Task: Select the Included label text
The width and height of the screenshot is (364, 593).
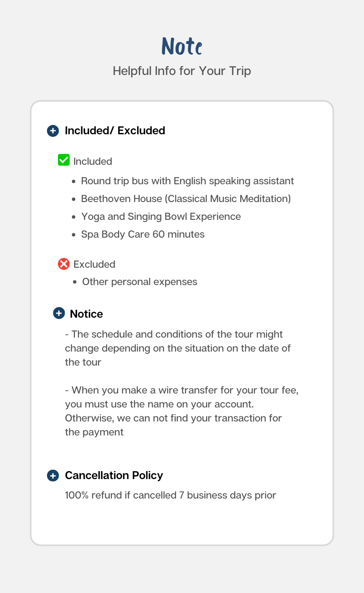Action: coord(93,161)
